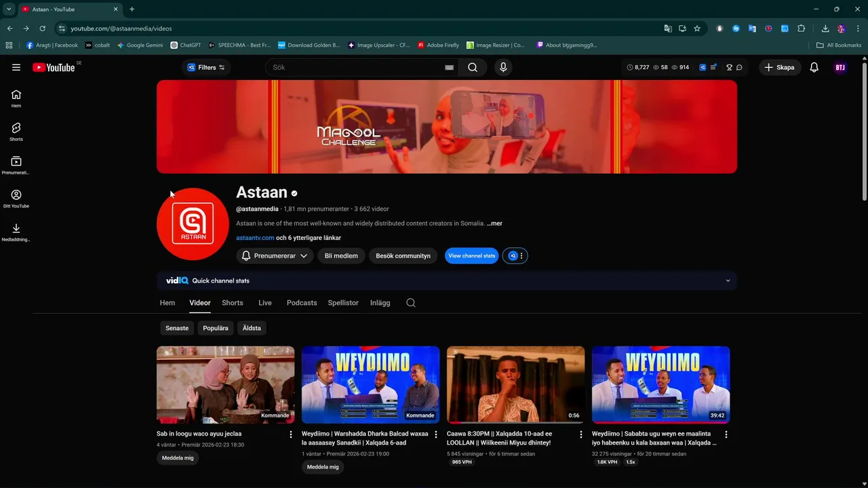Expand channel description with ...mer

494,224
